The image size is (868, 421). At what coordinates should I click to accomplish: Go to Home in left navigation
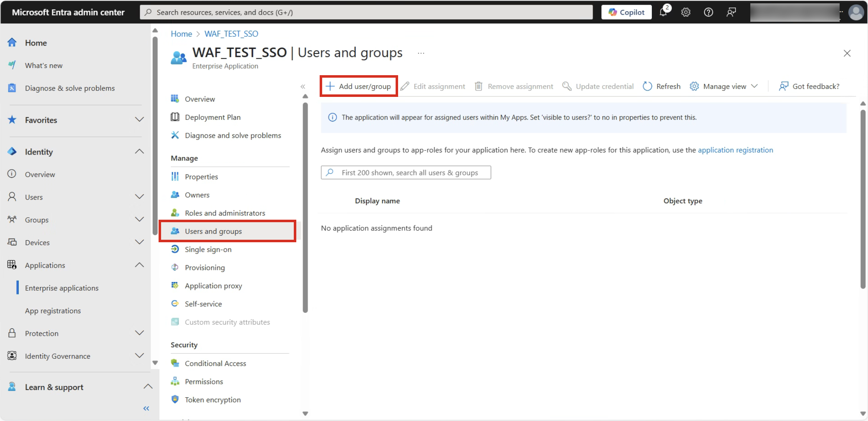point(36,43)
